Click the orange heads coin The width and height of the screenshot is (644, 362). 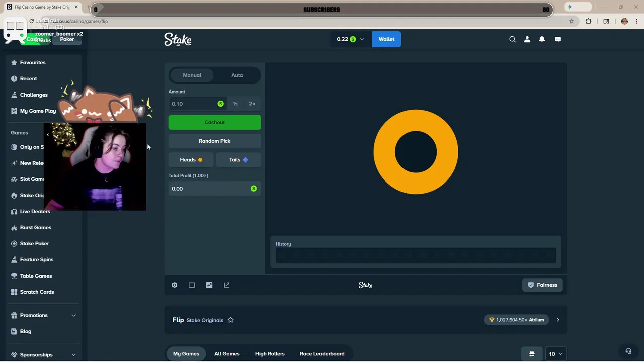[416, 152]
